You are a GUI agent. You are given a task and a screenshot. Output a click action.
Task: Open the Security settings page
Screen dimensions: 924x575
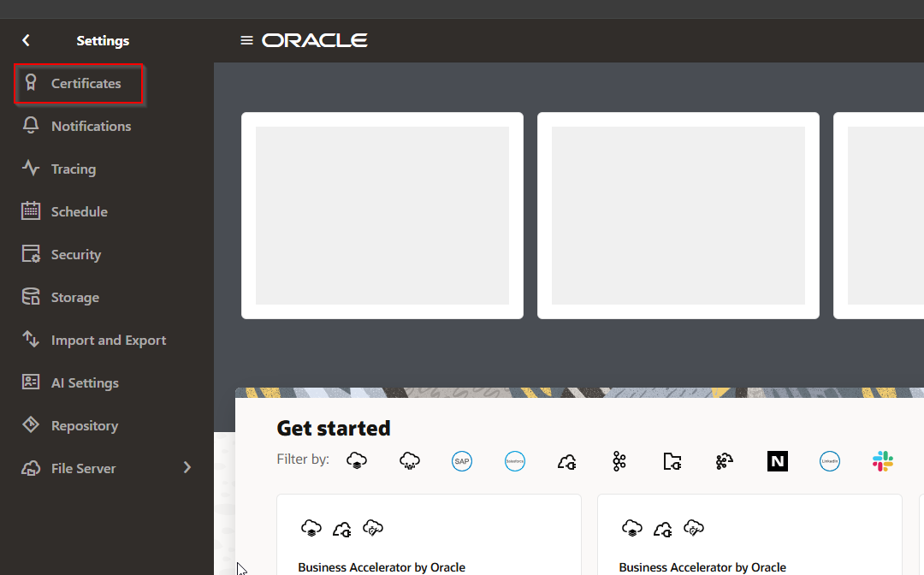coord(75,255)
